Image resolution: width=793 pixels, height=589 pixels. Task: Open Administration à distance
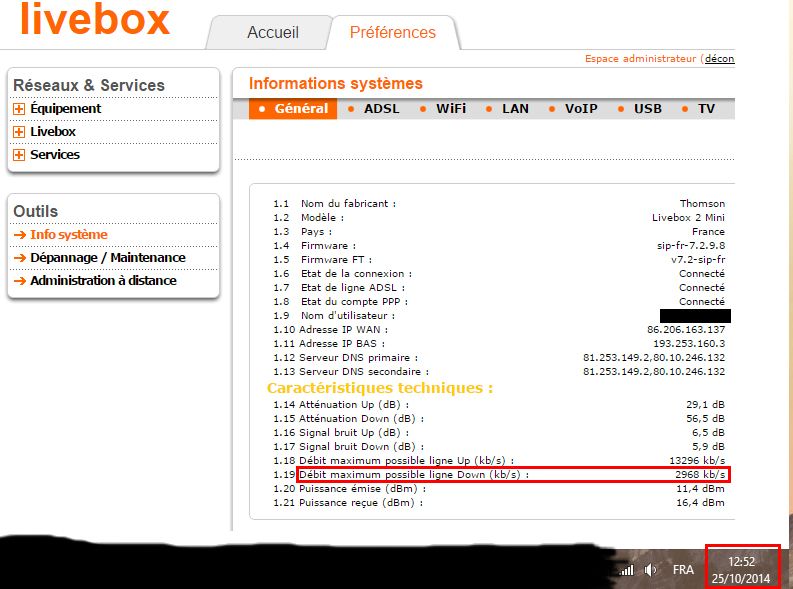pos(103,281)
